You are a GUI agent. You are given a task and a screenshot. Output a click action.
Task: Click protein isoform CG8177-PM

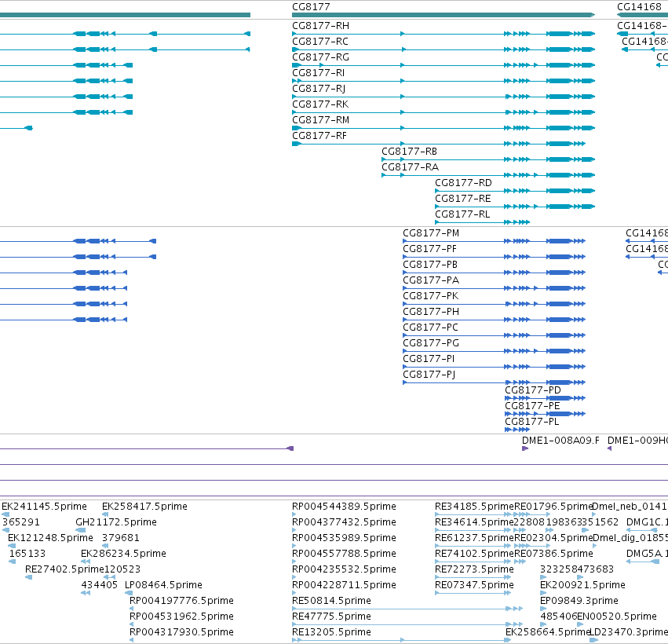(431, 233)
